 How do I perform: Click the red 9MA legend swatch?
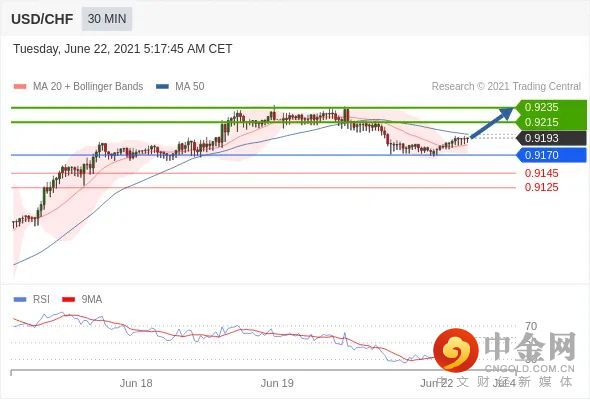(x=68, y=300)
